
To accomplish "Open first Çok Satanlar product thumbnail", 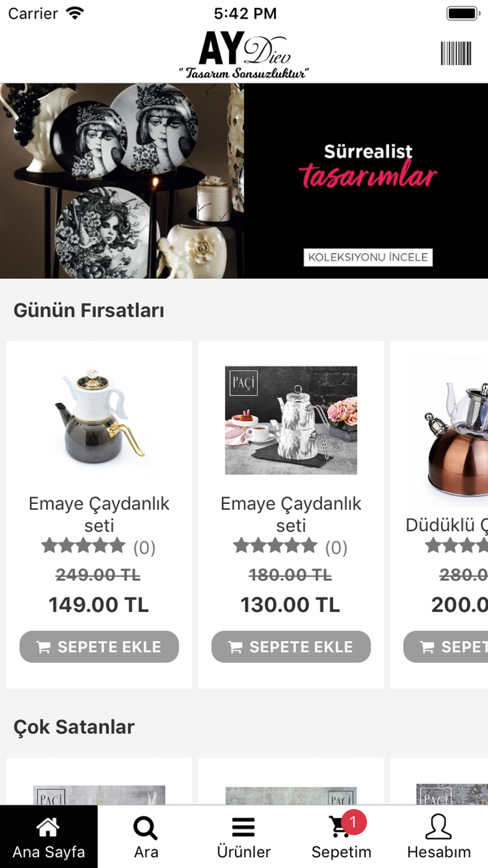I will [99, 794].
